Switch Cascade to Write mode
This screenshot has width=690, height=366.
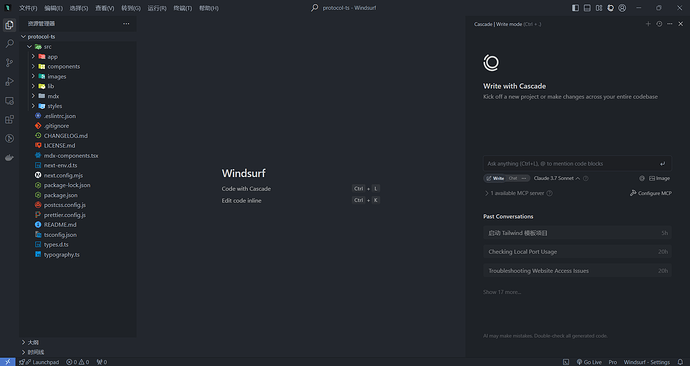coord(495,178)
